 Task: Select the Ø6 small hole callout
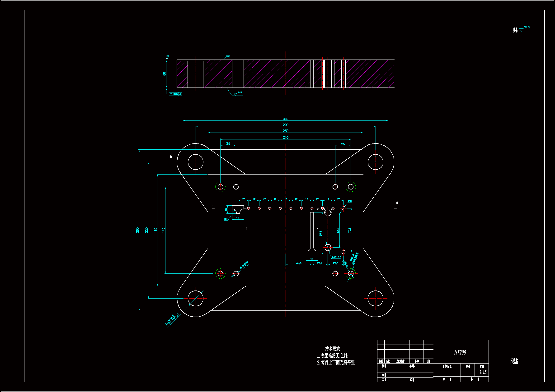pos(350,201)
